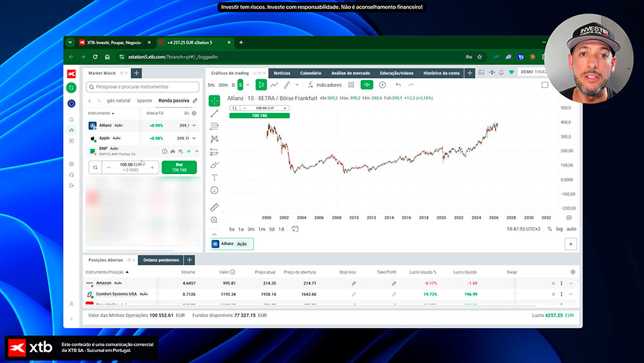
Task: Select the ruler measure tool
Action: [214, 208]
